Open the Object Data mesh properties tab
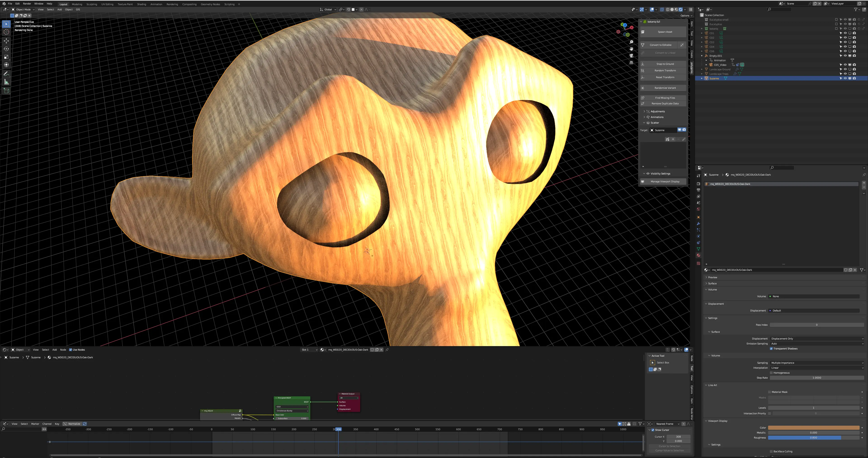 tap(698, 249)
